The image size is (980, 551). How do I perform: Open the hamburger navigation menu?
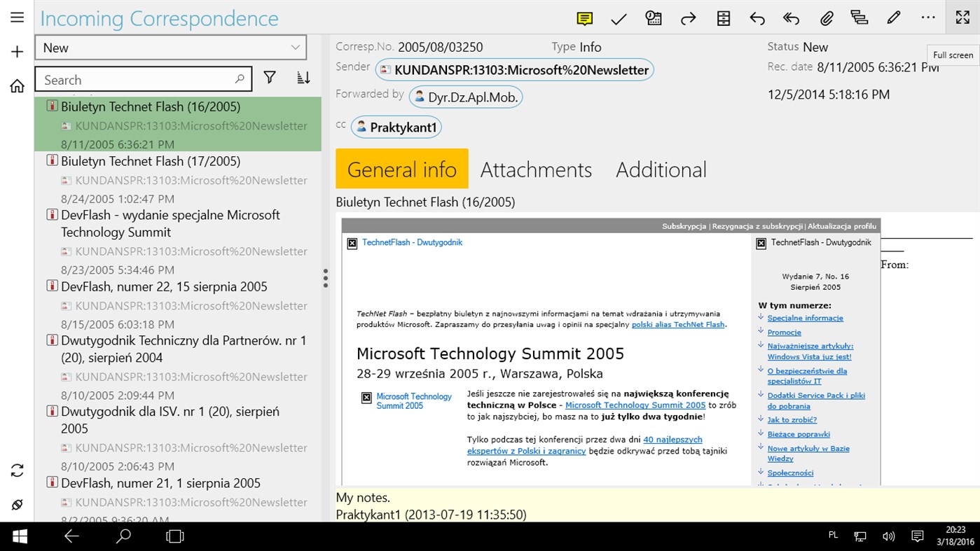pos(17,18)
